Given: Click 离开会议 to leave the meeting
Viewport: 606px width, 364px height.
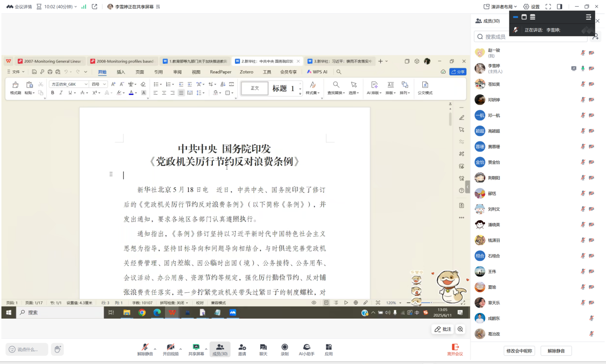Looking at the screenshot, I should (x=455, y=349).
